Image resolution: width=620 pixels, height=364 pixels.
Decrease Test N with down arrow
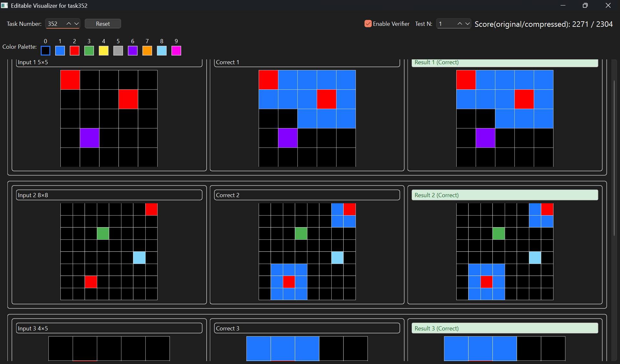point(467,24)
